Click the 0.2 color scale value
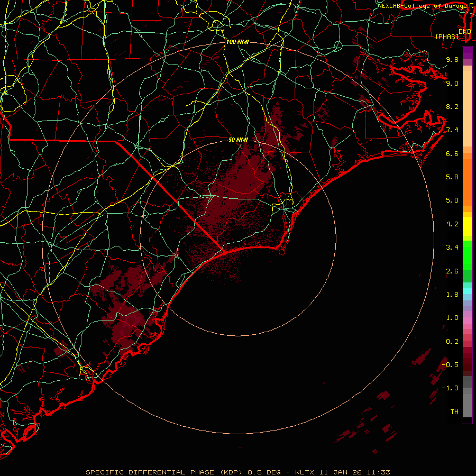The height and width of the screenshot is (476, 476). [x=452, y=342]
